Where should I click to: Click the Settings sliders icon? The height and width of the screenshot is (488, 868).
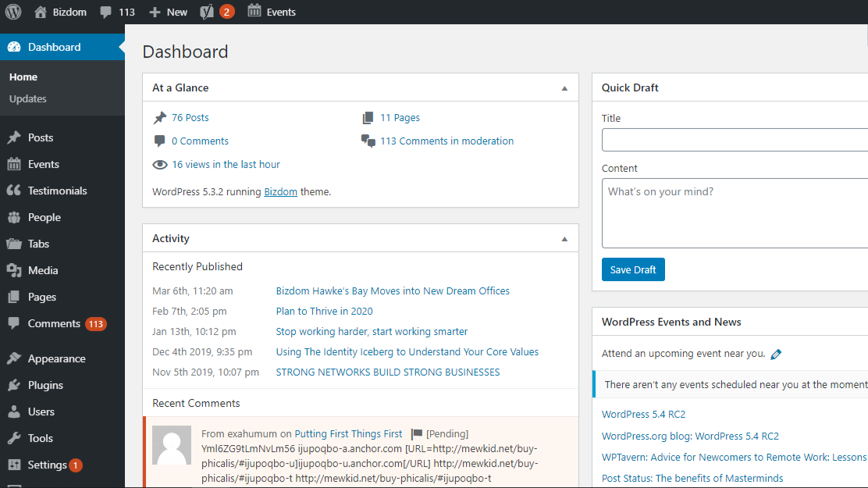[14, 465]
